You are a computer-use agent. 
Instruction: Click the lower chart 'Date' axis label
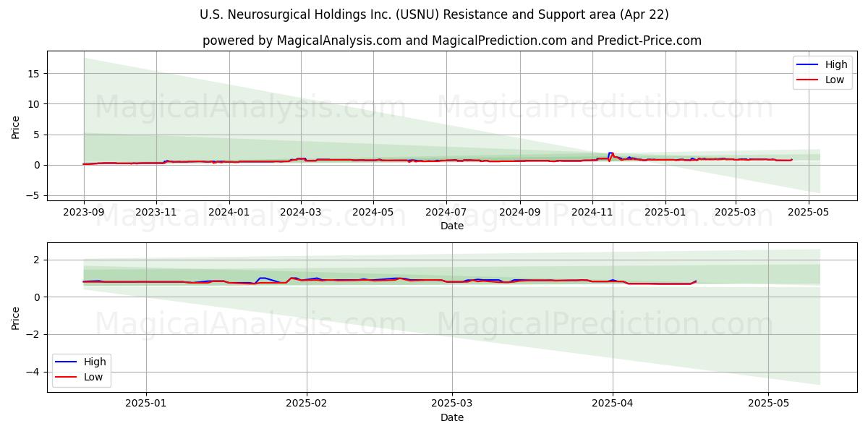(x=452, y=417)
